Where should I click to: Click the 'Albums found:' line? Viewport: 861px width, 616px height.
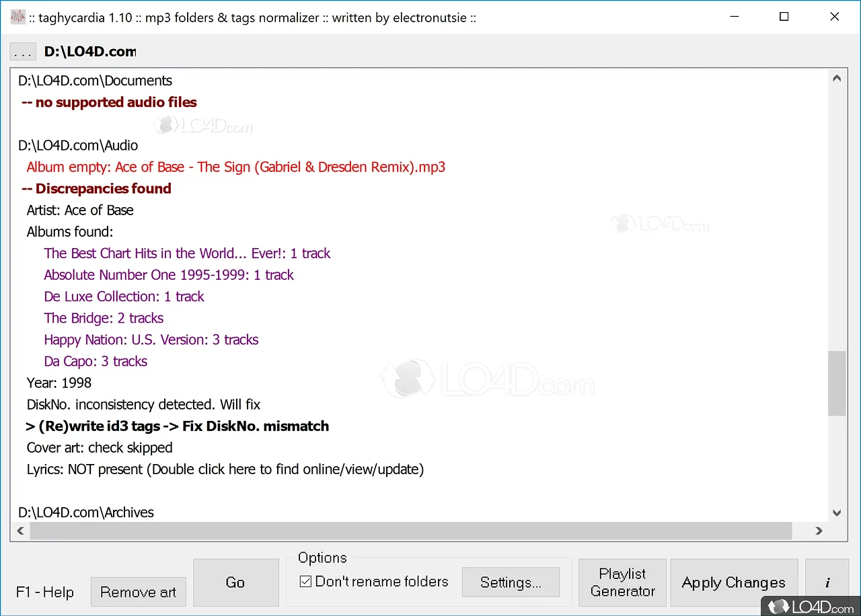tap(70, 231)
